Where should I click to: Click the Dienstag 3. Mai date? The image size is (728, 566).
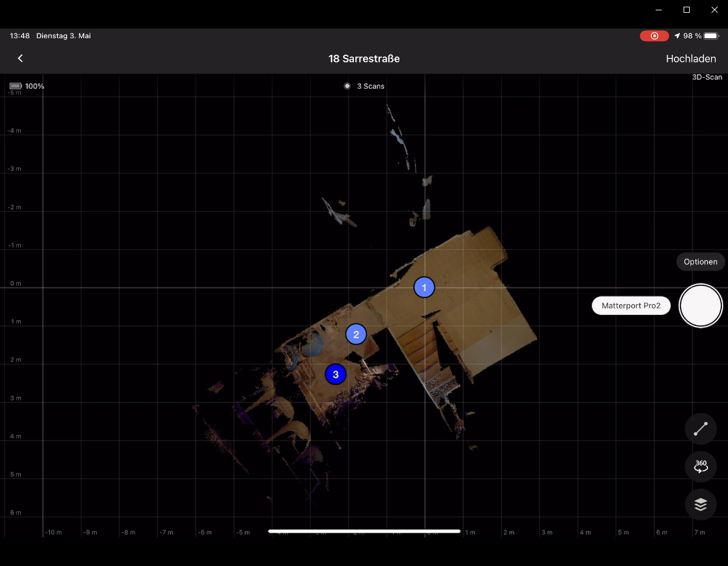pos(64,36)
